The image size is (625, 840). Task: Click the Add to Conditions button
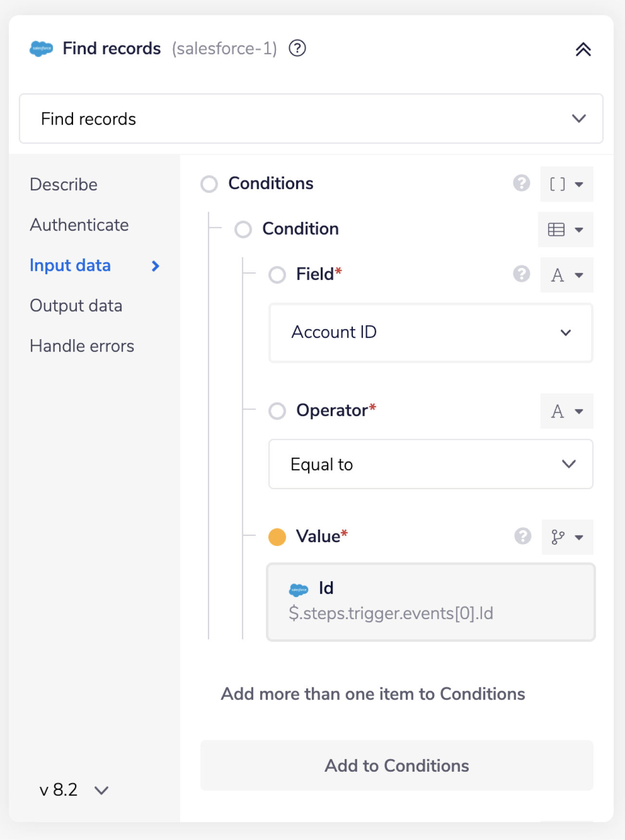tap(397, 765)
